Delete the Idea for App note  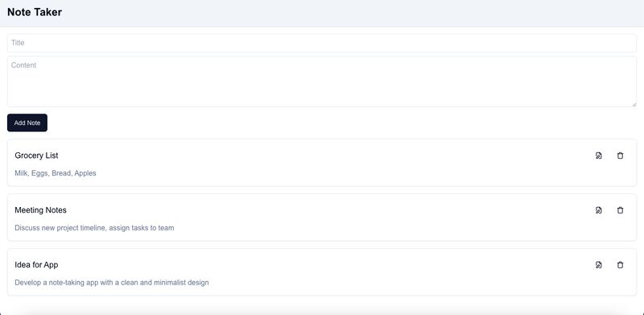tap(620, 265)
